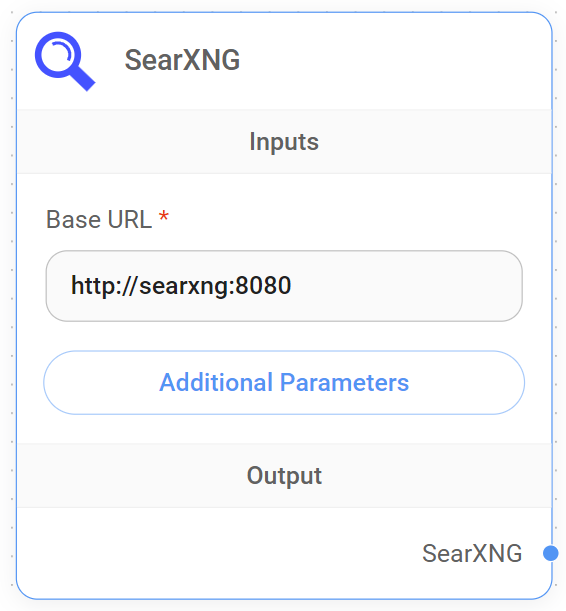Image resolution: width=566 pixels, height=611 pixels.
Task: Click the Inputs section header
Action: click(284, 141)
